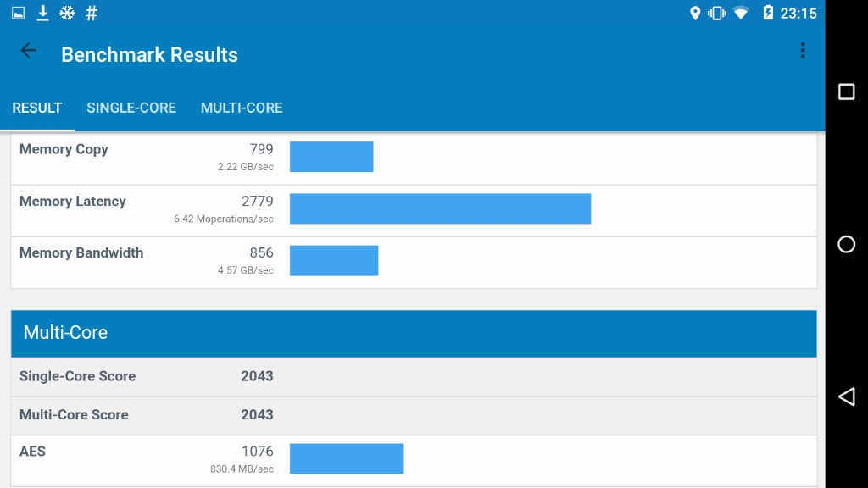
Task: Tap the Android recent apps square button
Action: [846, 91]
